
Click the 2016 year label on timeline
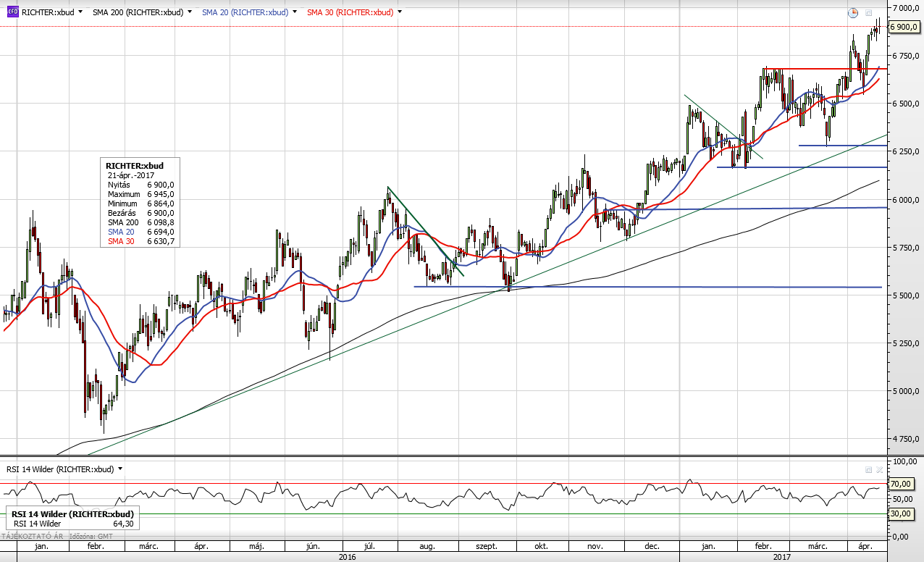pos(348,557)
